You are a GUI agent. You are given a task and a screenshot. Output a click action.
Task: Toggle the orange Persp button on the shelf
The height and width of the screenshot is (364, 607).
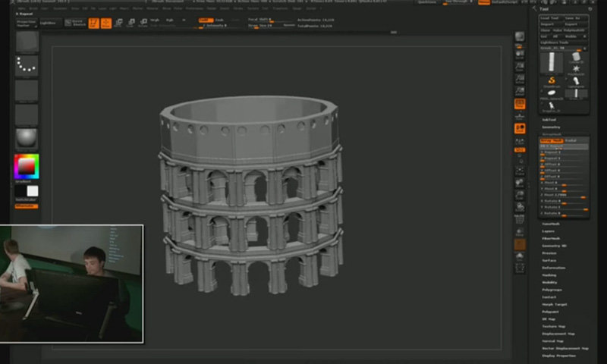pyautogui.click(x=520, y=103)
